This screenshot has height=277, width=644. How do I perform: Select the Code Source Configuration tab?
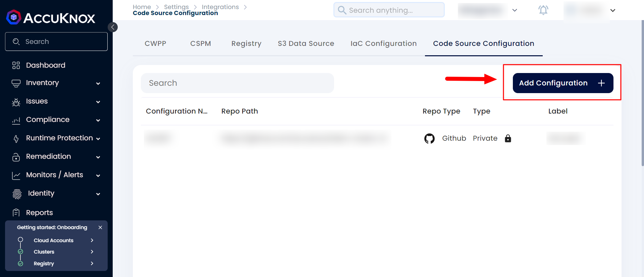pyautogui.click(x=484, y=44)
